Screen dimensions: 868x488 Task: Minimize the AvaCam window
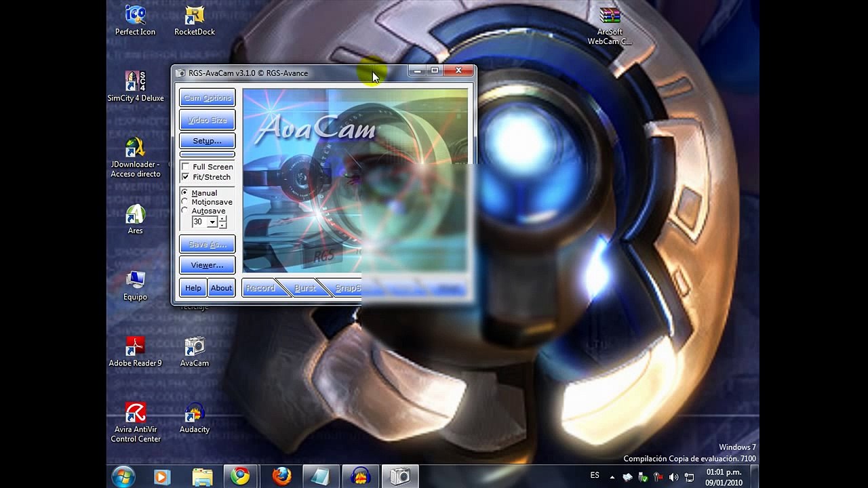click(418, 70)
